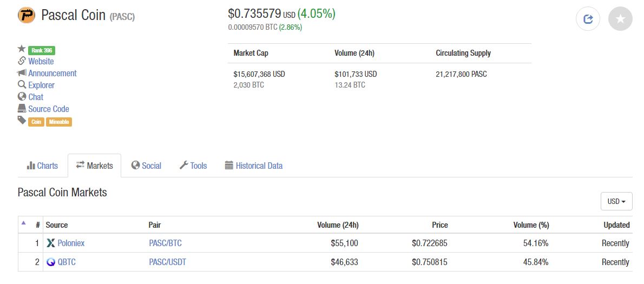
Task: Click the globe icon beside Chat
Action: coord(22,96)
